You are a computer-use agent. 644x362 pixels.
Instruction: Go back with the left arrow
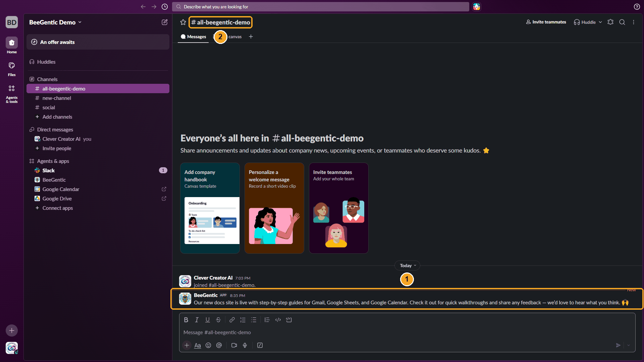[x=143, y=7]
